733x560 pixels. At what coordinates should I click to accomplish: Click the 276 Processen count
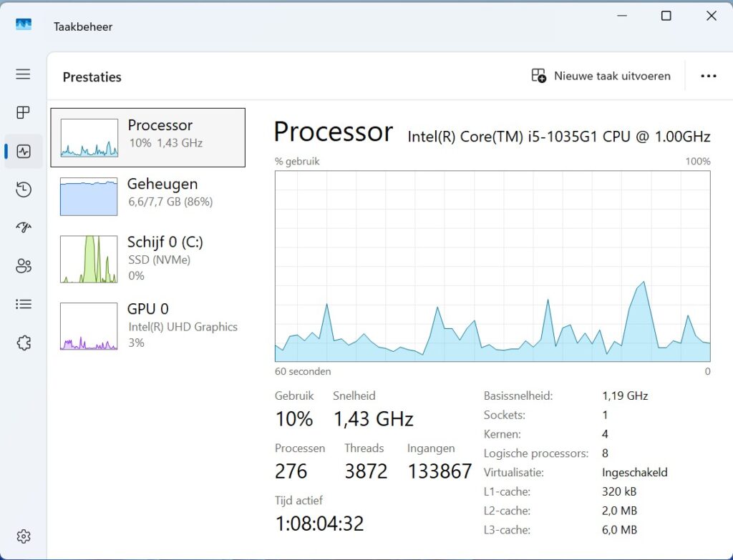(291, 471)
